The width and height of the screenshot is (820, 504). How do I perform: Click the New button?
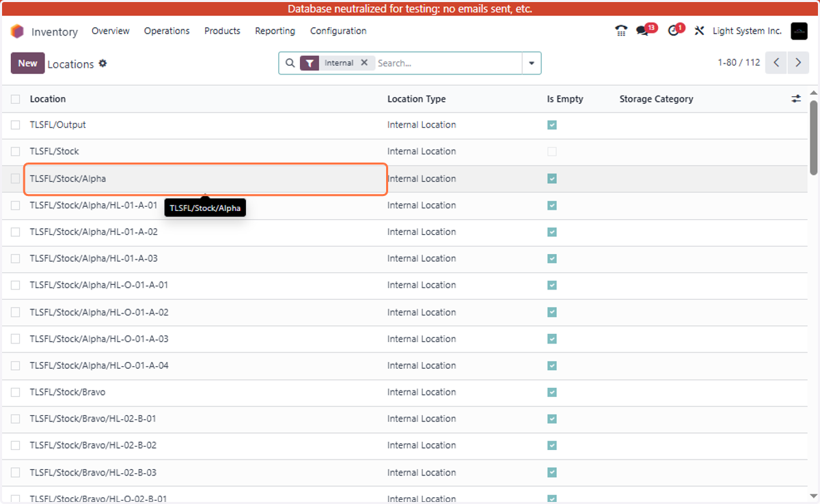click(x=28, y=63)
